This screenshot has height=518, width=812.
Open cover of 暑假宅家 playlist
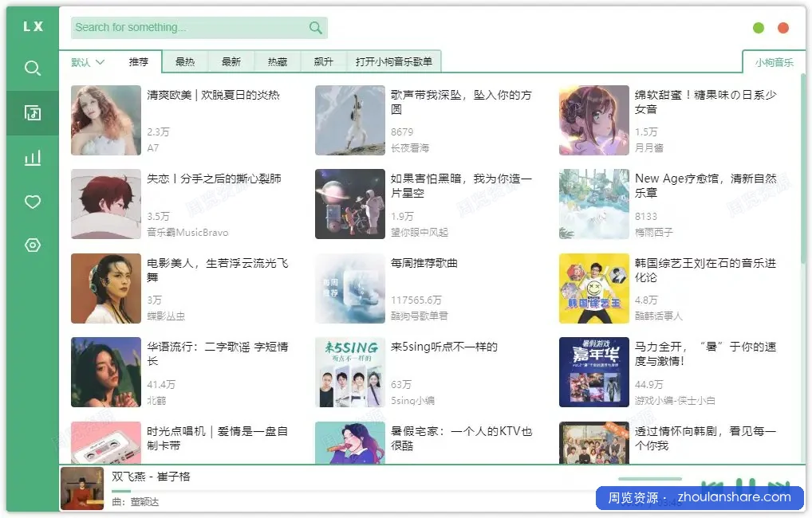[350, 442]
